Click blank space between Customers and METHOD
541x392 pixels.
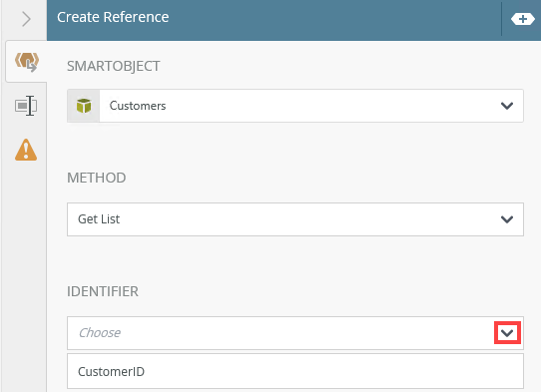point(295,147)
